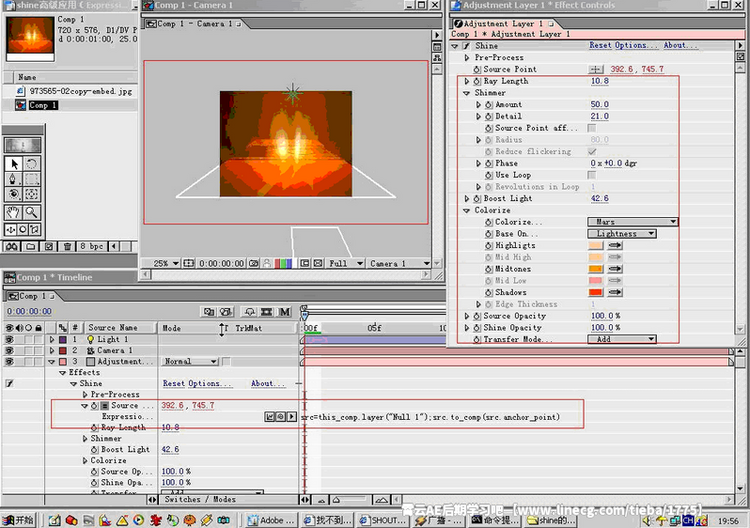Toggle the Shine effect f switch in Effect Controls

point(466,46)
